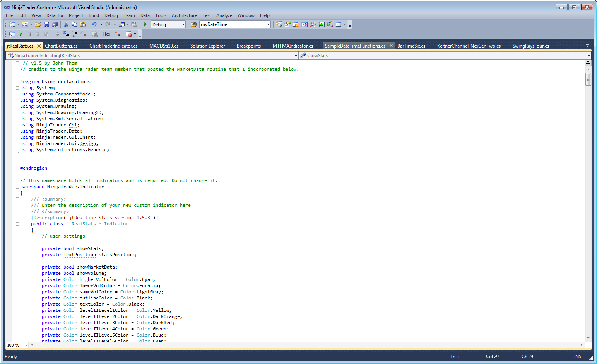Switch to the ChartTraderIndicator.cs tab
The image size is (597, 364).
113,46
